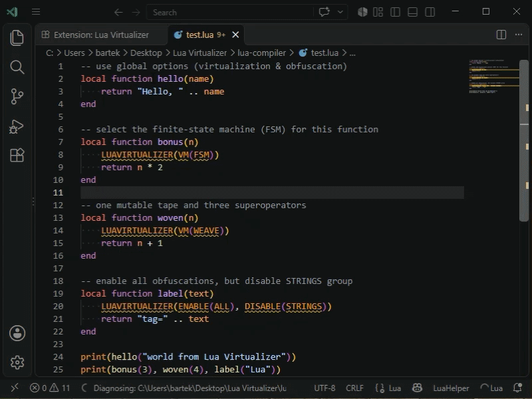
Task: Click the bartek breadcrumb
Action: (x=108, y=53)
